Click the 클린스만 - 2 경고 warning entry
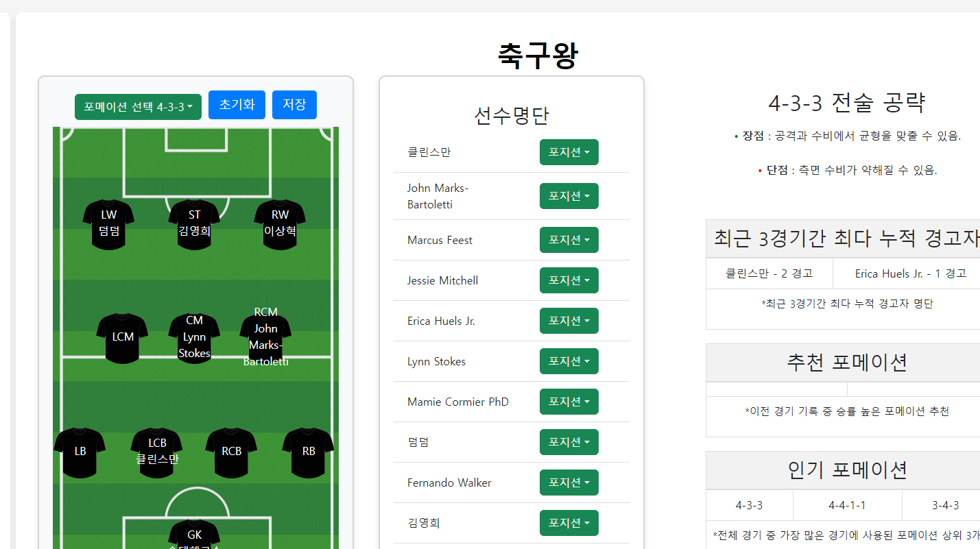This screenshot has height=549, width=980. [x=768, y=273]
